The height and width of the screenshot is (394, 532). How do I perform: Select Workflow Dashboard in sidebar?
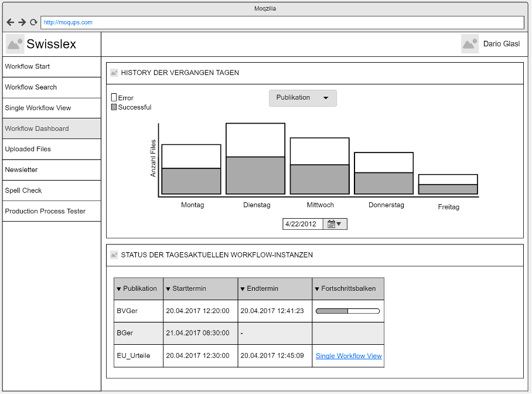[52, 129]
